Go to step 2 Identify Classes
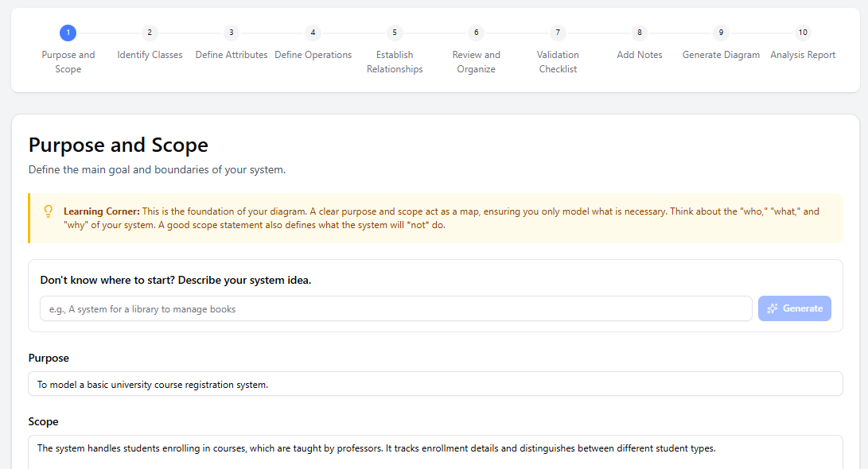This screenshot has height=469, width=868. [150, 33]
